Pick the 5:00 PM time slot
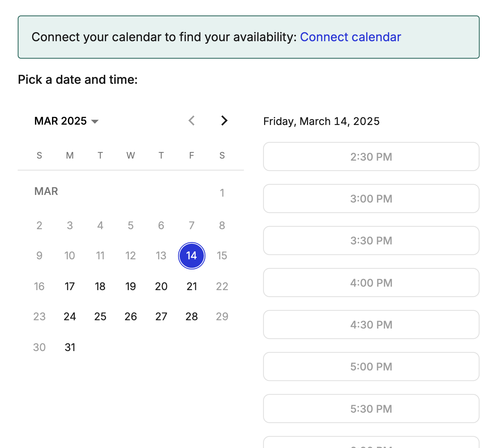 371,367
